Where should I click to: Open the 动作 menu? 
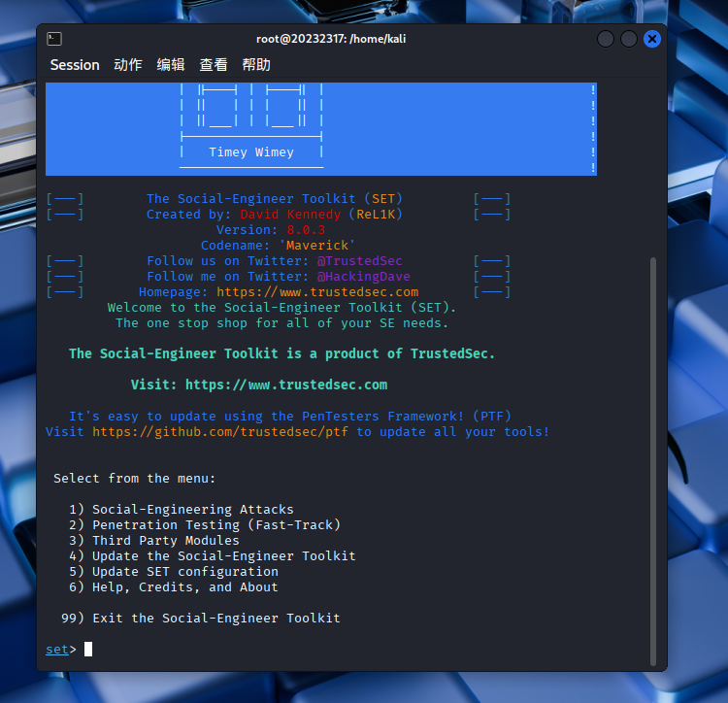coord(128,65)
